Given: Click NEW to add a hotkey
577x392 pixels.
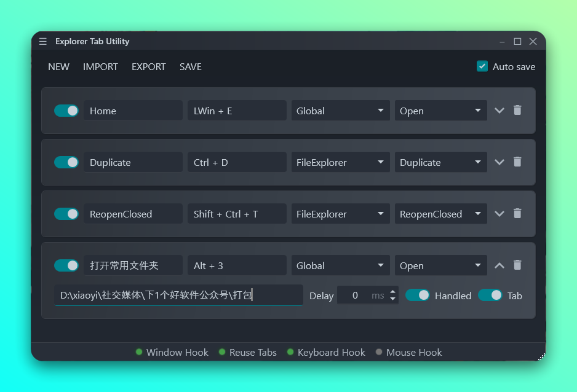Looking at the screenshot, I should point(59,66).
